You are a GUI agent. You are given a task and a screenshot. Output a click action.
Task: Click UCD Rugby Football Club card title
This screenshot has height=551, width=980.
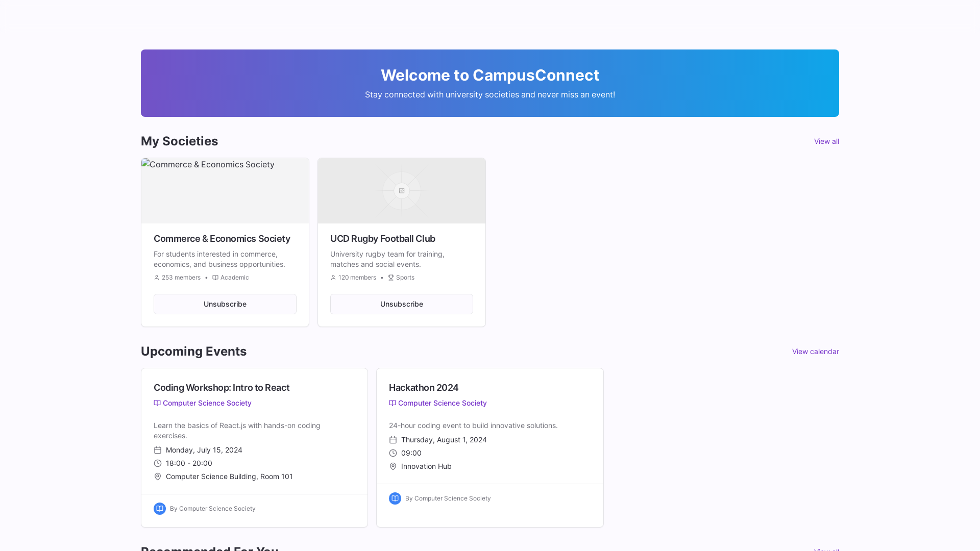point(383,239)
